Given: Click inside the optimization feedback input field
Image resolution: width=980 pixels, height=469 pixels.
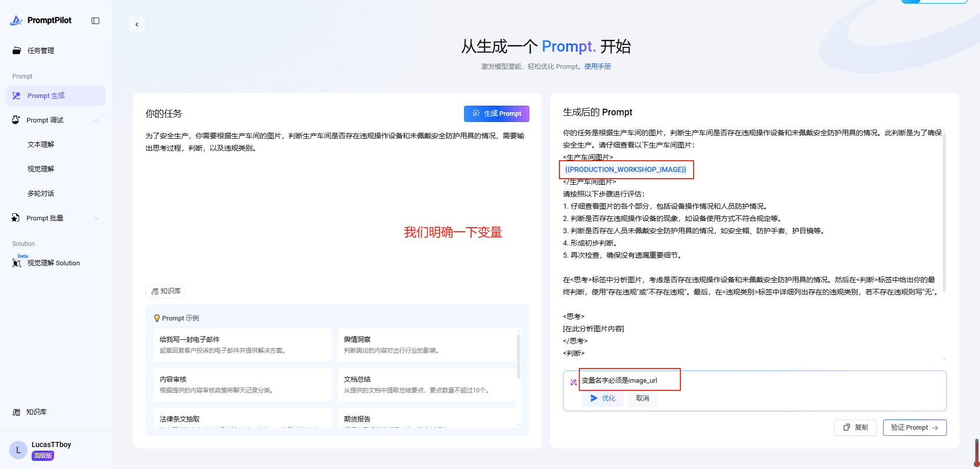Looking at the screenshot, I should pos(766,381).
